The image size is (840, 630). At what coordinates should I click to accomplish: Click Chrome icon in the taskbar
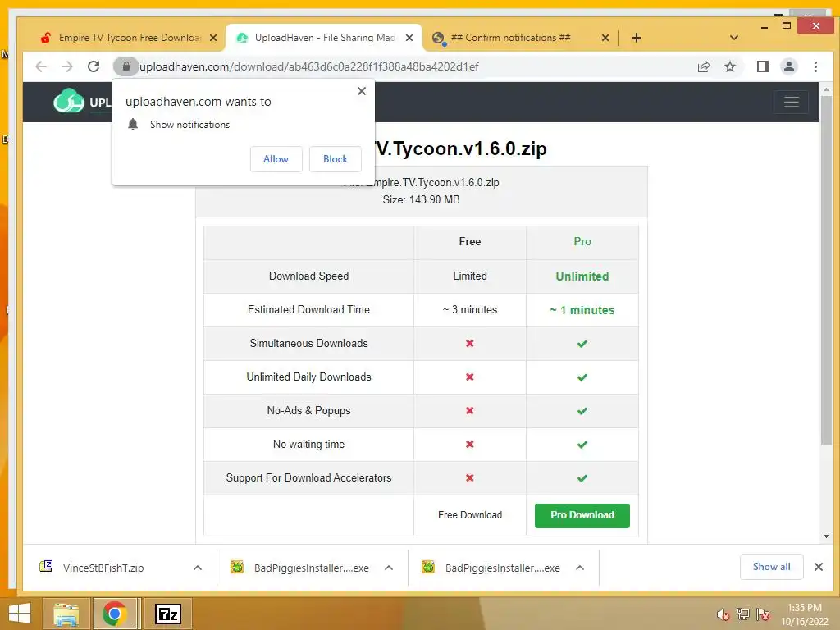[115, 614]
